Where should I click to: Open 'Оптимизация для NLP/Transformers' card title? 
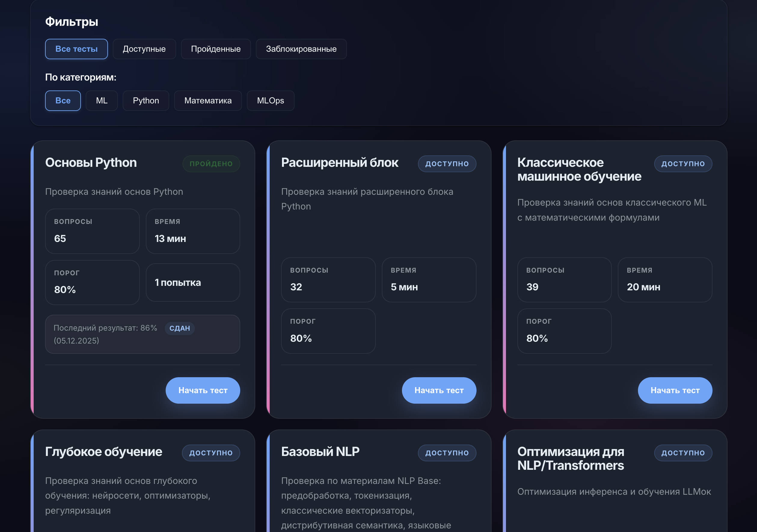click(x=571, y=458)
